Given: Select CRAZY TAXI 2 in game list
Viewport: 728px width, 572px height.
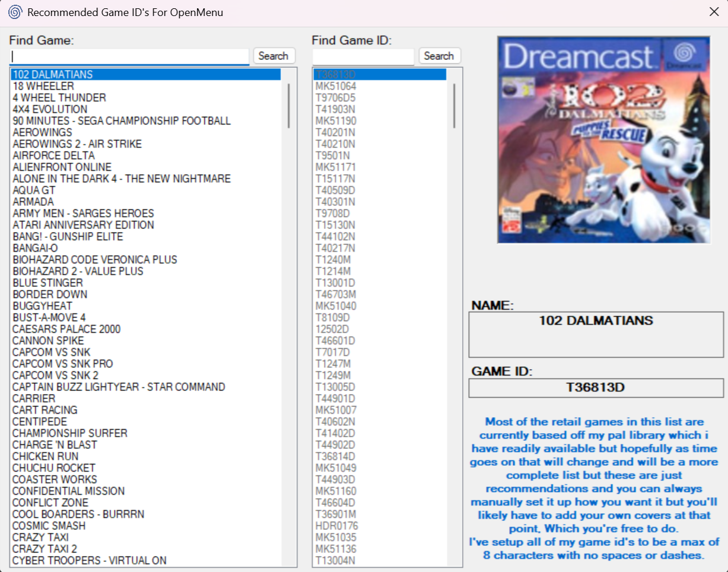Looking at the screenshot, I should point(45,549).
